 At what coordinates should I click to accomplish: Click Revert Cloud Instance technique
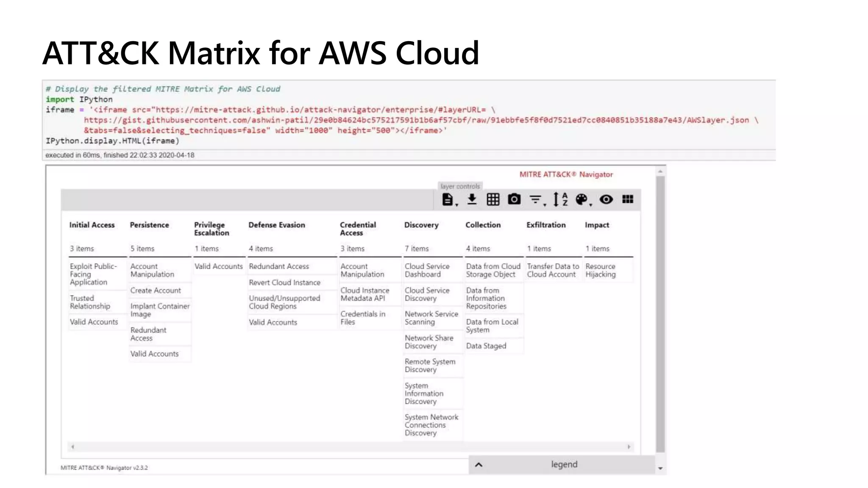pyautogui.click(x=292, y=283)
